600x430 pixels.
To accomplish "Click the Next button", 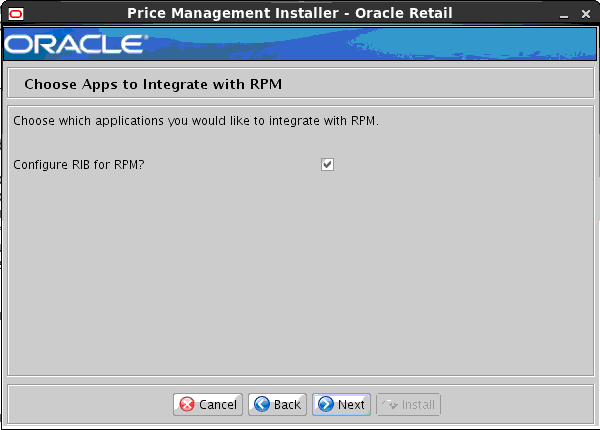I will click(x=341, y=404).
